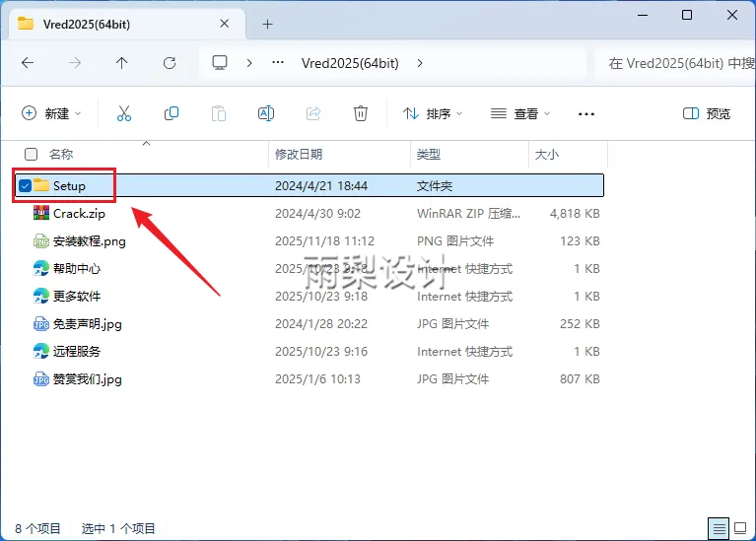The height and width of the screenshot is (541, 756).
Task: Expand chevron after Vred2025(64bit) in address bar
Action: point(420,63)
